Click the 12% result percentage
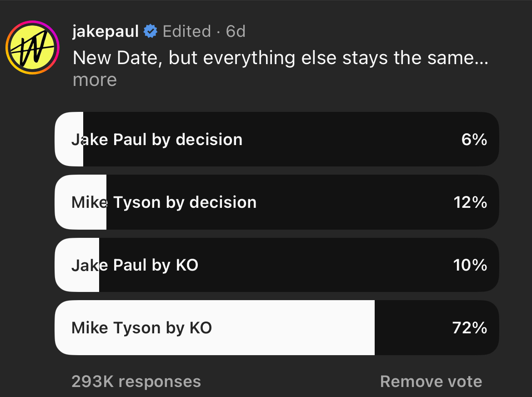The width and height of the screenshot is (532, 397). tap(470, 202)
